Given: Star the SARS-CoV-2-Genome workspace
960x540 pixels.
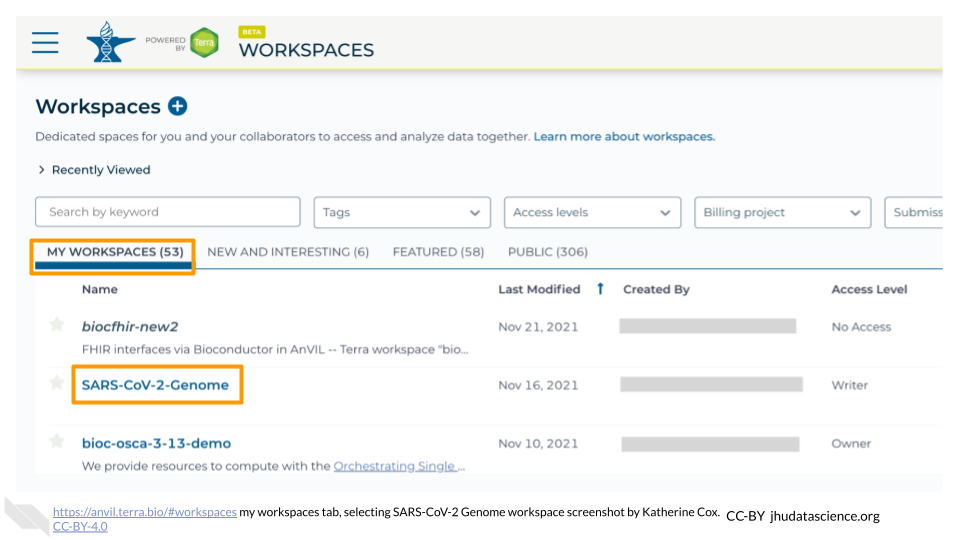Looking at the screenshot, I should coord(57,383).
